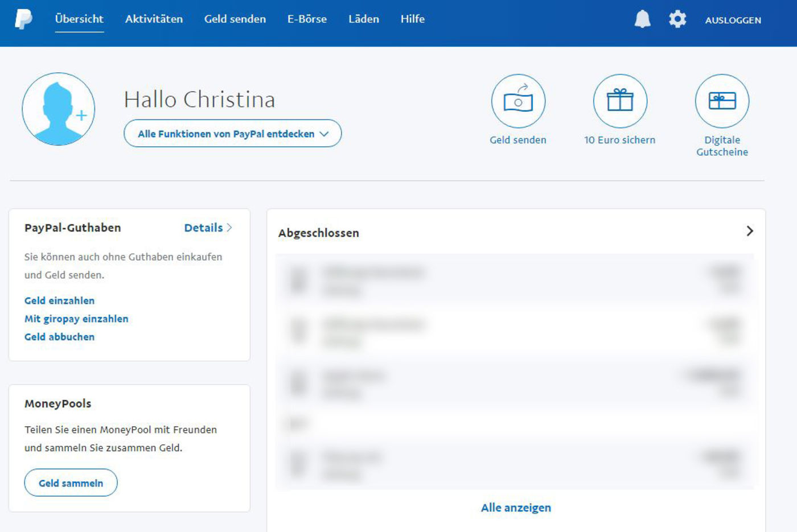This screenshot has height=532, width=797.
Task: Click the 10 Euro sichern label
Action: click(x=620, y=140)
